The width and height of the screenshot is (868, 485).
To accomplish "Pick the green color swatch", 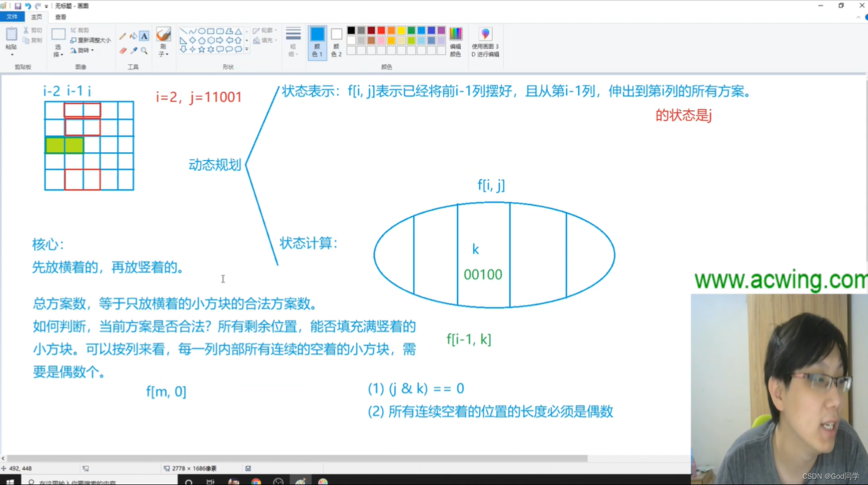I will click(411, 30).
